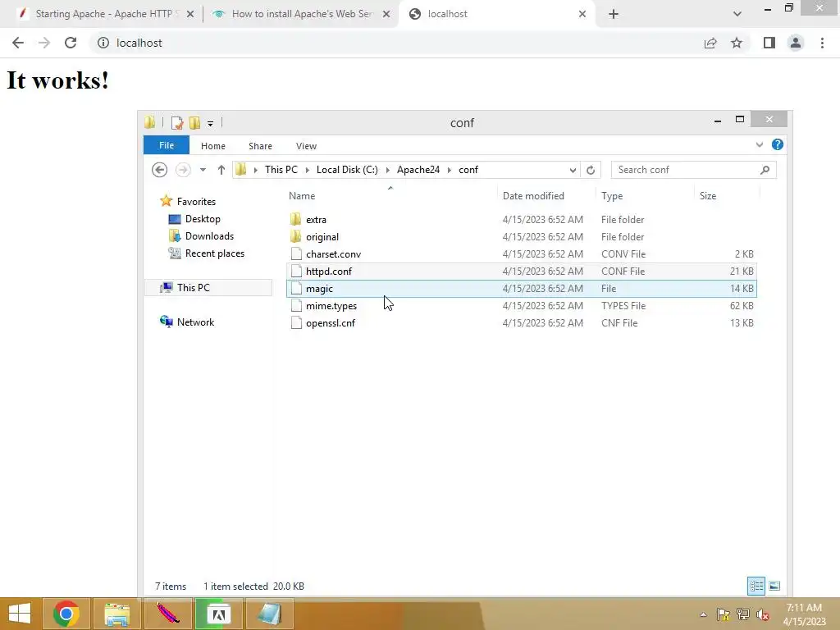The width and height of the screenshot is (840, 630).
Task: Refresh the conf folder
Action: point(591,170)
